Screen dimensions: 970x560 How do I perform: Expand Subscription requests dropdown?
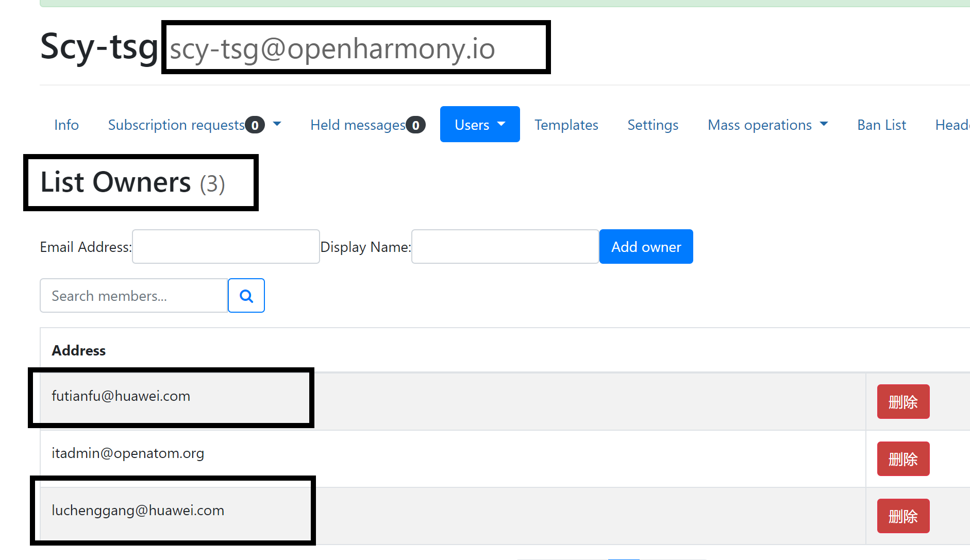(x=194, y=125)
